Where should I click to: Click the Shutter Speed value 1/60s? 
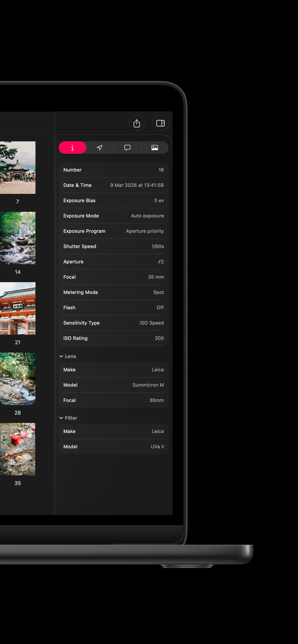pos(158,247)
